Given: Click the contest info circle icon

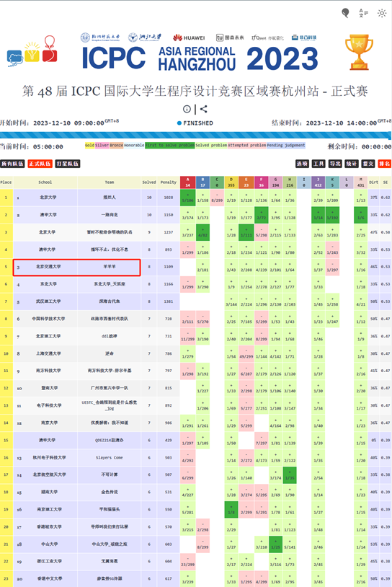Looking at the screenshot, I should pos(187,109).
